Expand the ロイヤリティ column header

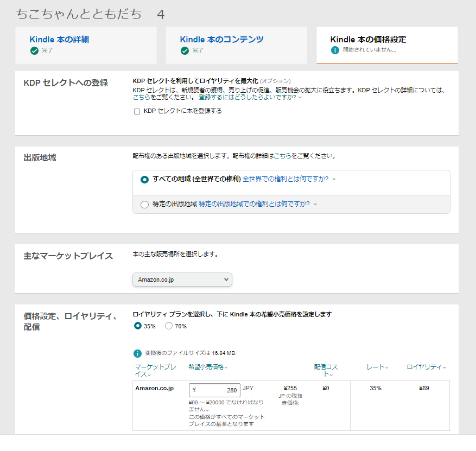[x=426, y=367]
